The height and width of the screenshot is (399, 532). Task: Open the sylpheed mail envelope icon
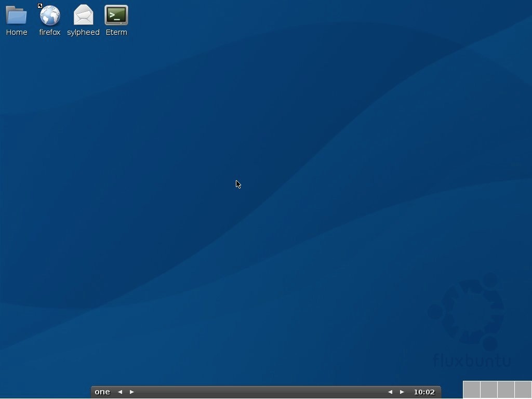coord(84,15)
